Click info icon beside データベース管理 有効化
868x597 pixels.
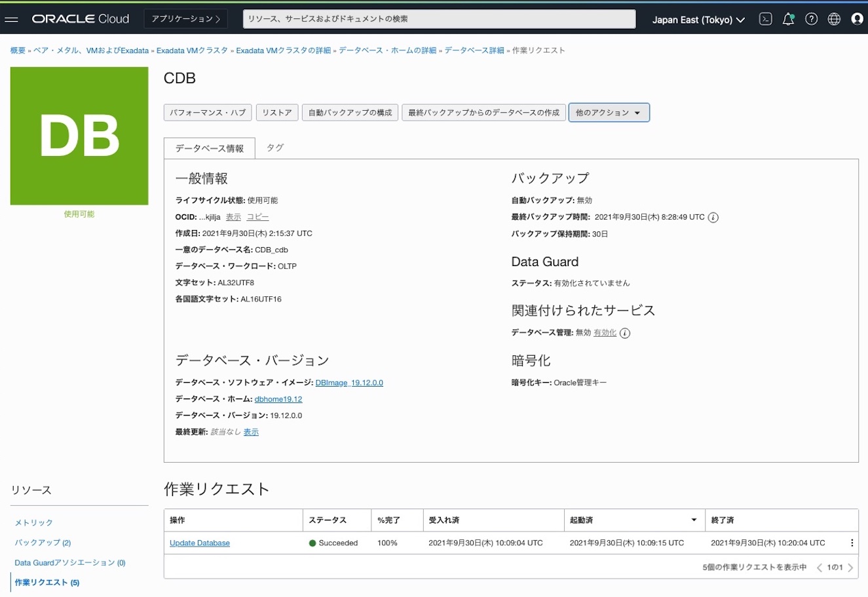[625, 334]
